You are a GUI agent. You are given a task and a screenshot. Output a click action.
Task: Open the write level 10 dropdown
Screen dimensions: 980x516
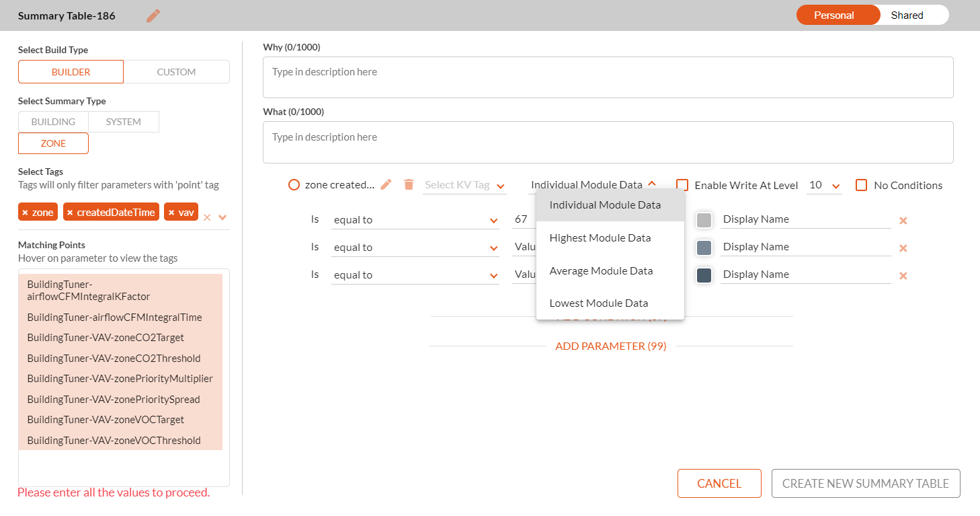pos(825,185)
